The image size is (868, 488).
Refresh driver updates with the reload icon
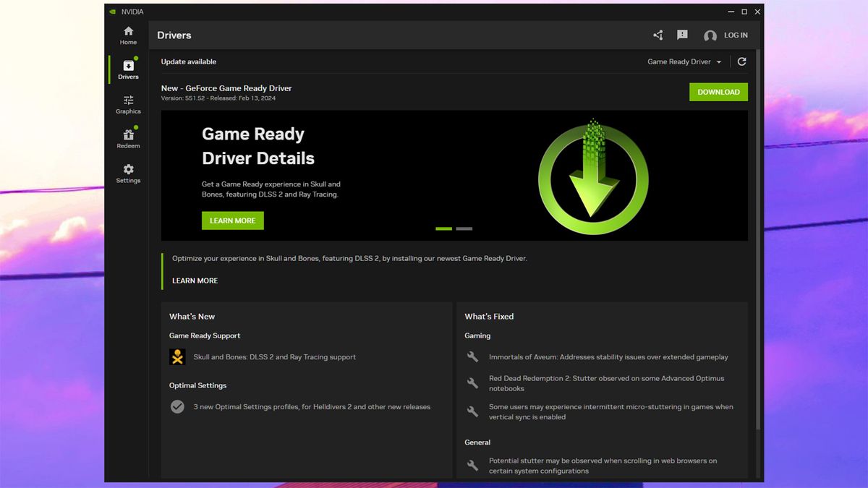click(741, 61)
